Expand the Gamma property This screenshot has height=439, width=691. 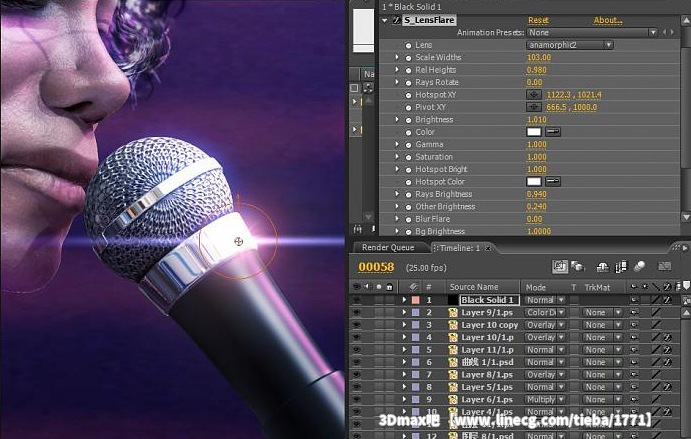point(397,144)
